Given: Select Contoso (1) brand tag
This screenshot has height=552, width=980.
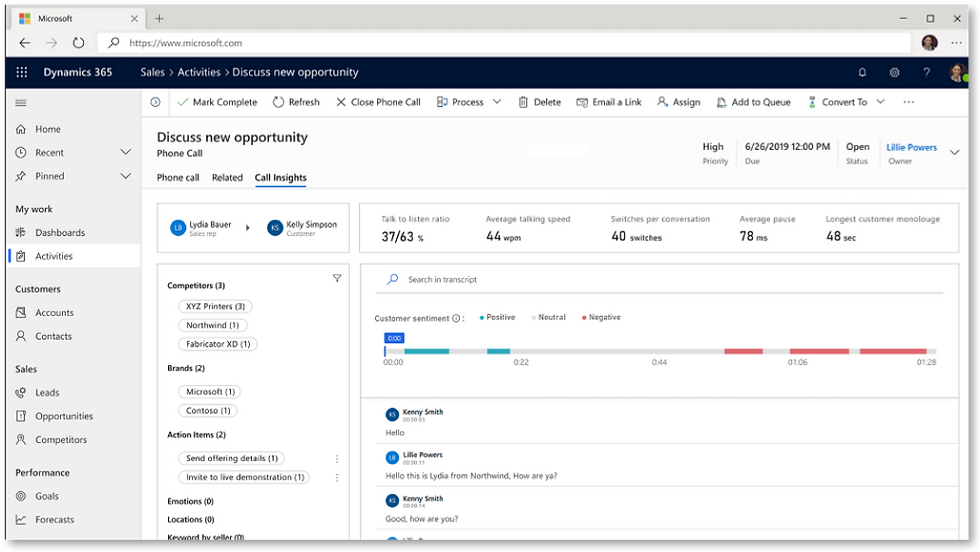Looking at the screenshot, I should coord(208,411).
